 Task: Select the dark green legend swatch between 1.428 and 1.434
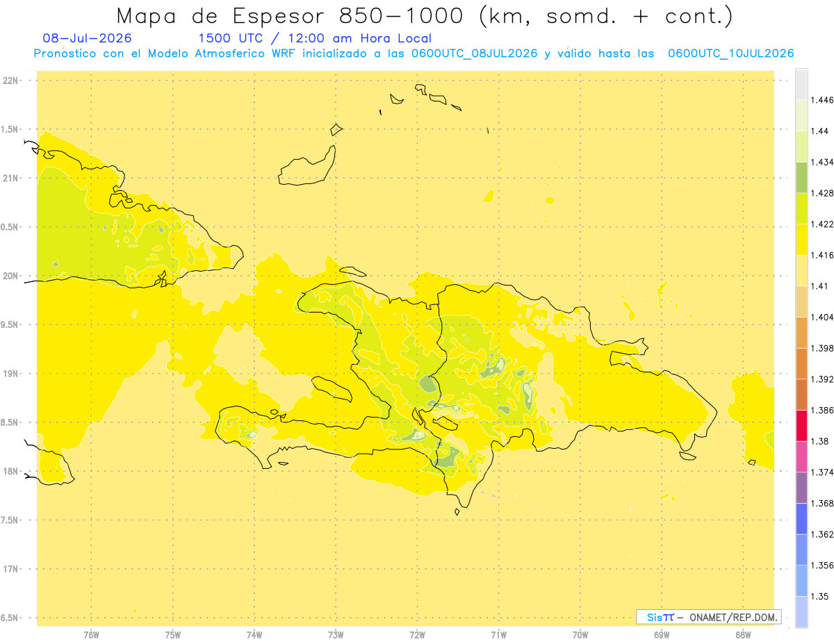coord(801,177)
